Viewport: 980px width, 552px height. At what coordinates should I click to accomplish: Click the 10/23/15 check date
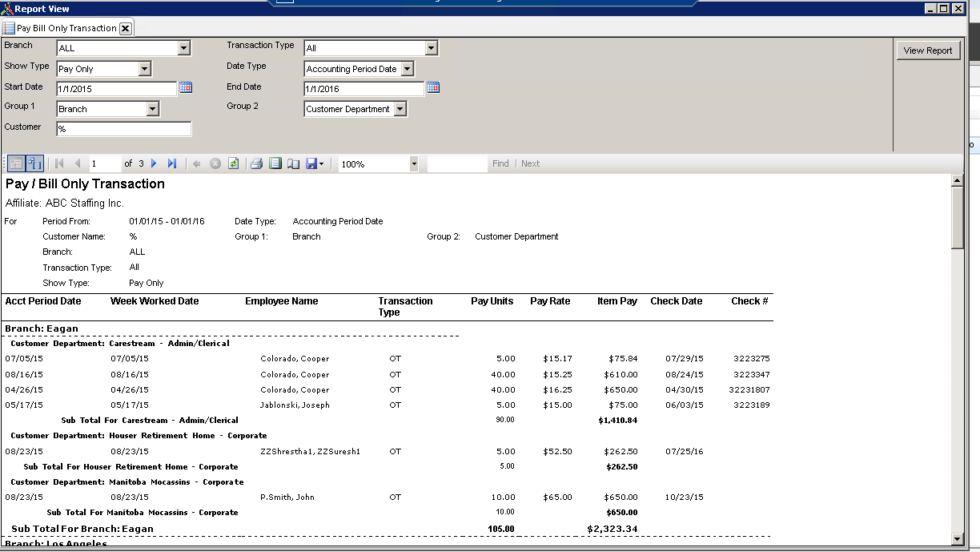pos(685,498)
